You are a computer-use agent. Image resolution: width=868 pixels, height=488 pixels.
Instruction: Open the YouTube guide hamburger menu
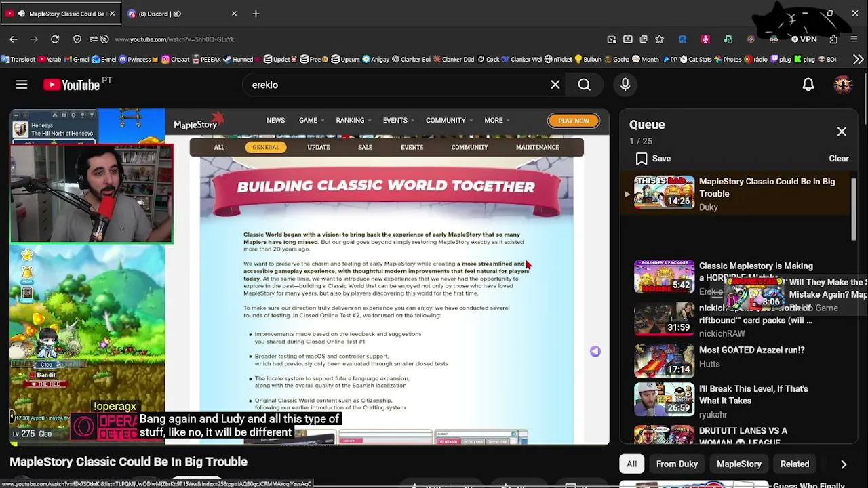click(22, 85)
